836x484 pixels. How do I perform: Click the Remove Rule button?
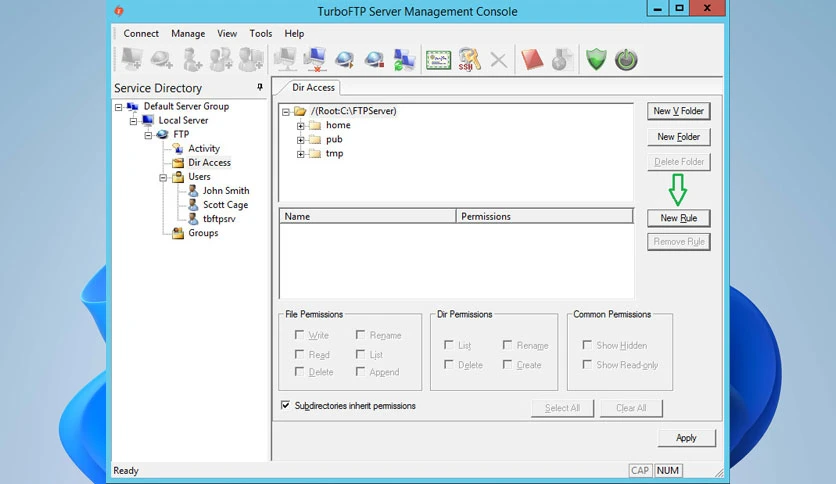pyautogui.click(x=679, y=241)
